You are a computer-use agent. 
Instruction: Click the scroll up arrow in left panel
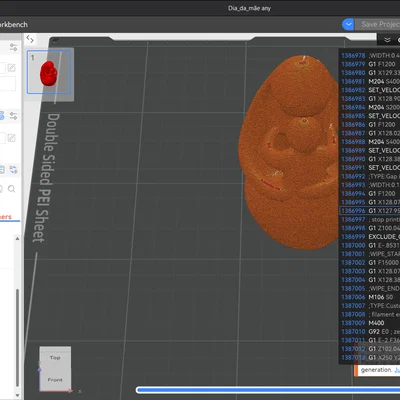pos(17,238)
